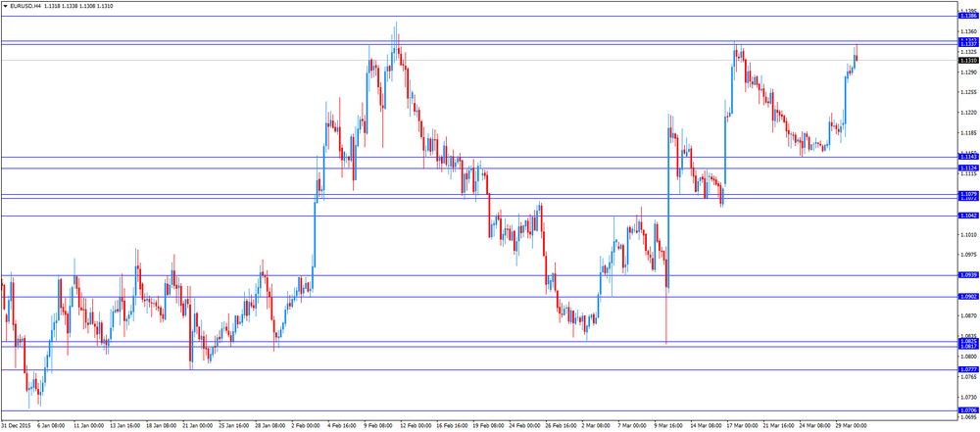Click the 12 Feb 00:00 time axis label
The height and width of the screenshot is (432, 980).
tap(418, 424)
